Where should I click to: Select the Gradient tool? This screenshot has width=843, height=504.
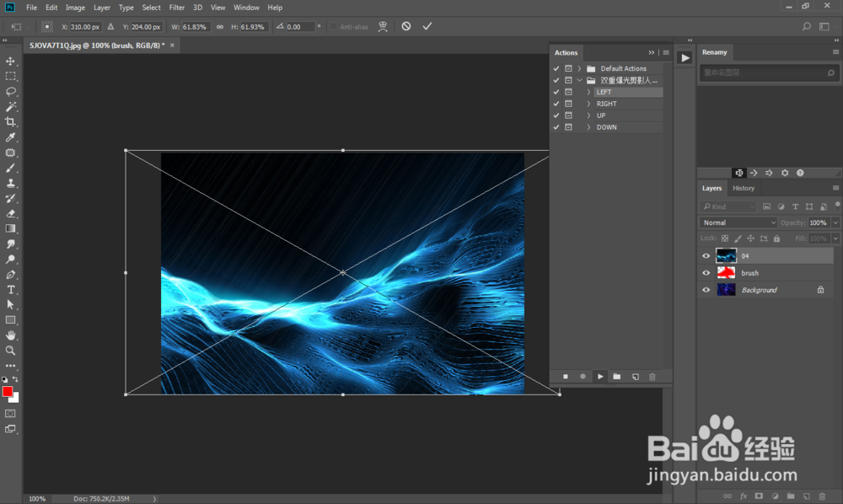click(10, 228)
